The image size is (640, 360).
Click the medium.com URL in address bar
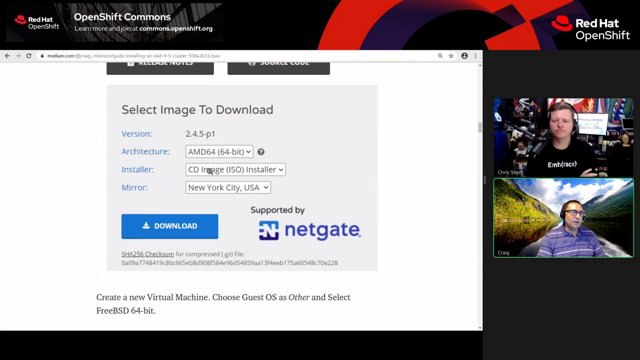(x=133, y=56)
